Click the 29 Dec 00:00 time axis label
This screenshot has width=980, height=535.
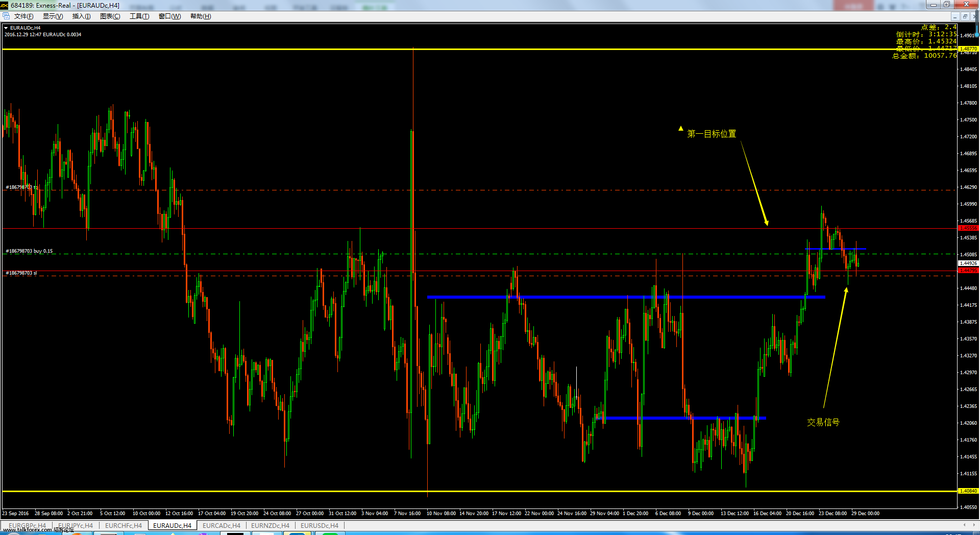[x=865, y=514]
